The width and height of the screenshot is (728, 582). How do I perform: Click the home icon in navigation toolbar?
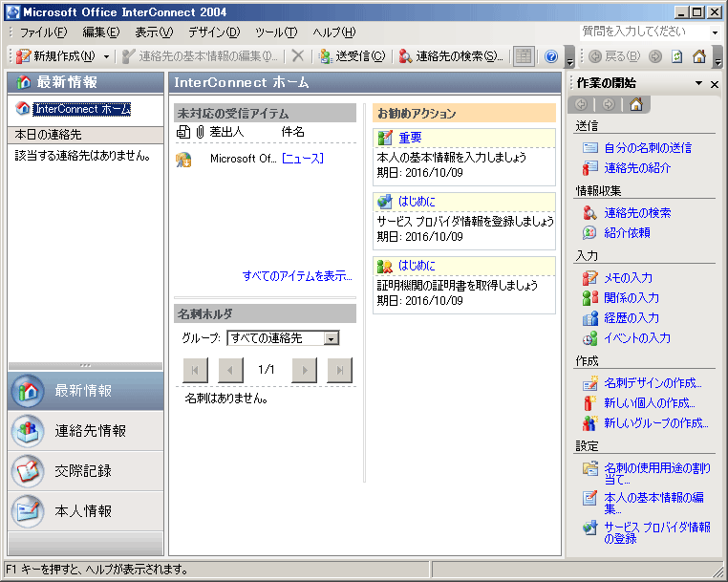pos(698,56)
